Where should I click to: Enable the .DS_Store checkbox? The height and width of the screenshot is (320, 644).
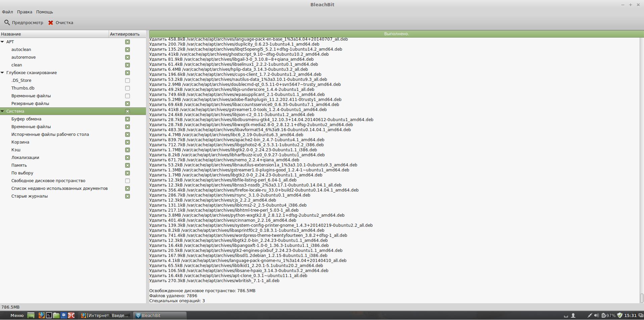click(x=128, y=81)
